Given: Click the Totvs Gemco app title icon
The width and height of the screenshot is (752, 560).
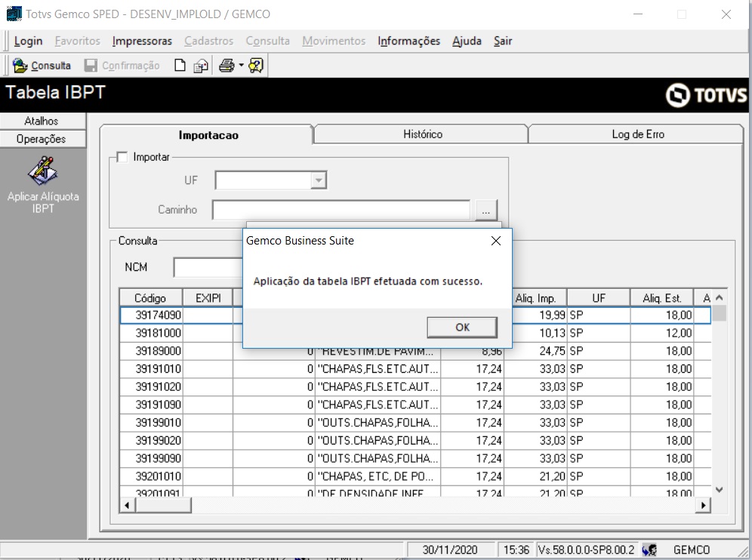Looking at the screenshot, I should click(14, 14).
